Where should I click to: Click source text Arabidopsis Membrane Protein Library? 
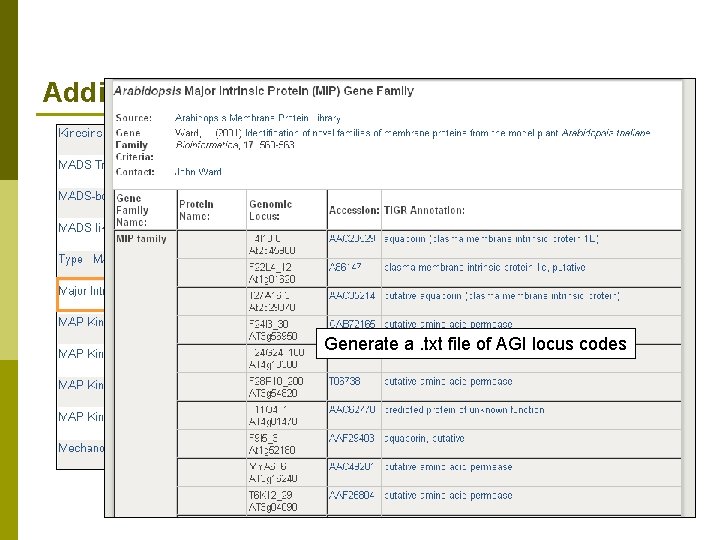click(258, 118)
